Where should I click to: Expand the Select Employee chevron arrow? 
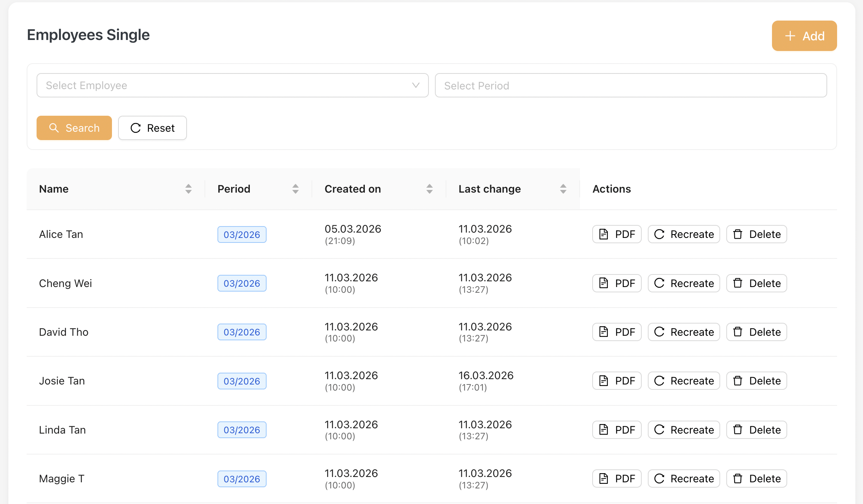pyautogui.click(x=416, y=85)
